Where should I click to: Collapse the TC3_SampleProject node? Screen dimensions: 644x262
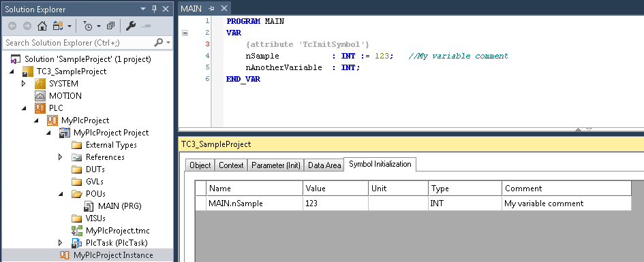pyautogui.click(x=11, y=71)
